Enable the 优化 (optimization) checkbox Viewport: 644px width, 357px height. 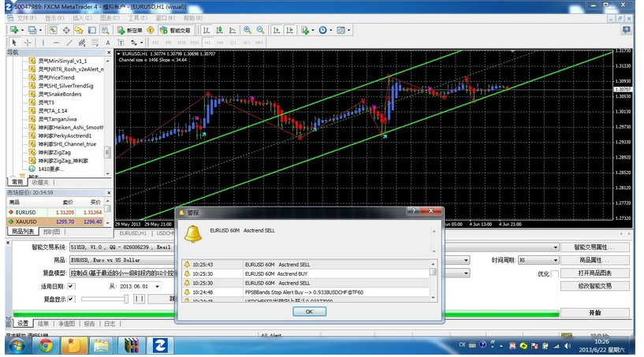pyautogui.click(x=555, y=273)
